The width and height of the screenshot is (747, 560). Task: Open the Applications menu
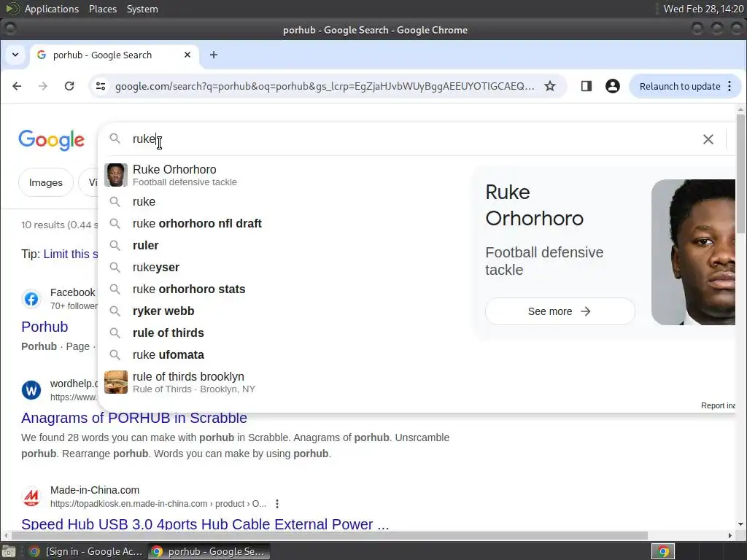pyautogui.click(x=52, y=9)
